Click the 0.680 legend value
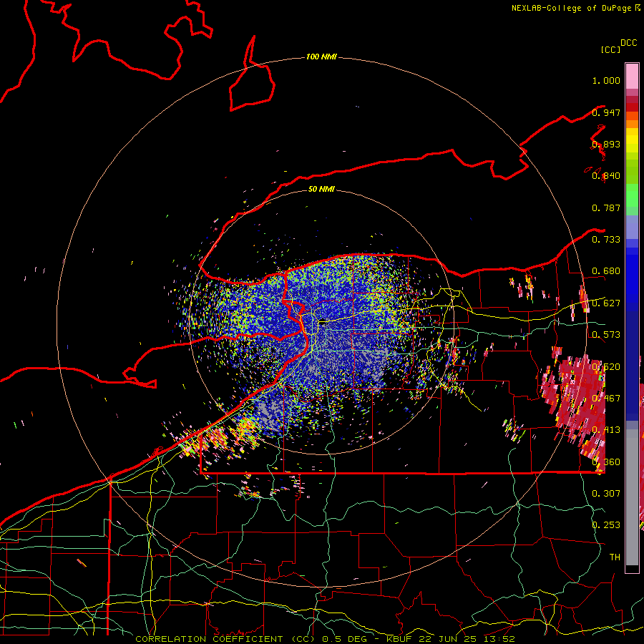Screen dimensions: 644x644 (x=606, y=271)
